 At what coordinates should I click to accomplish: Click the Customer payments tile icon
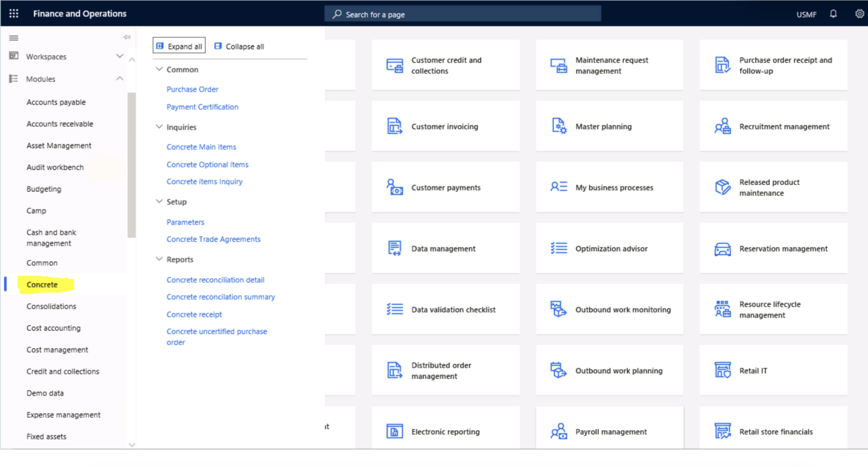[x=394, y=187]
